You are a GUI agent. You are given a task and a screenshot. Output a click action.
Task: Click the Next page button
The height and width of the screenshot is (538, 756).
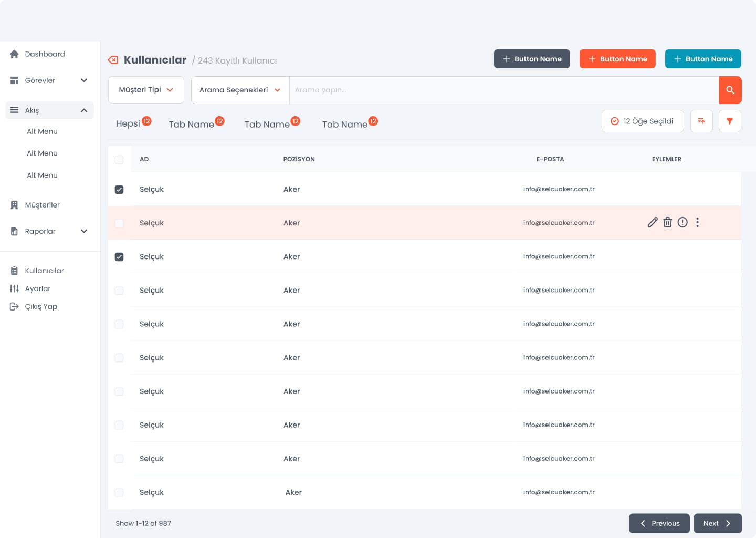point(718,523)
